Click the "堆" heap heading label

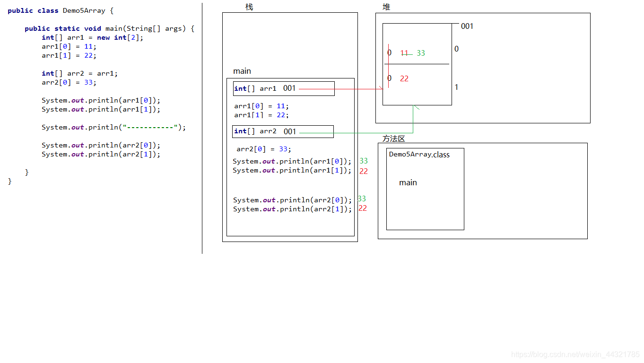pos(386,7)
